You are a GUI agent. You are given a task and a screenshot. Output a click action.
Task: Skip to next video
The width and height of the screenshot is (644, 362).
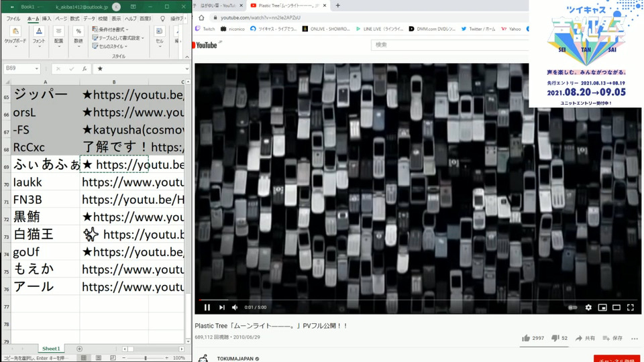222,308
